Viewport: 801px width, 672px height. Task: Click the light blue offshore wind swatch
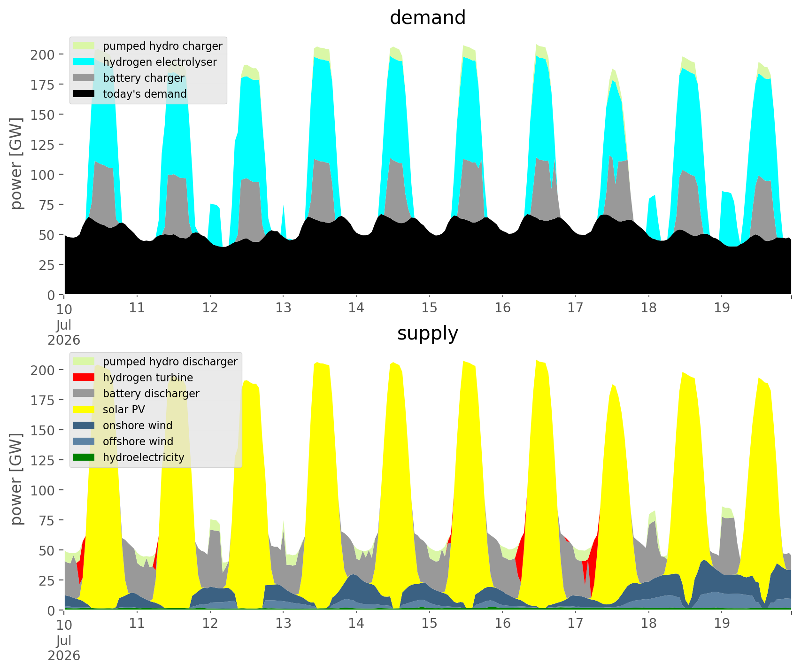coord(84,441)
